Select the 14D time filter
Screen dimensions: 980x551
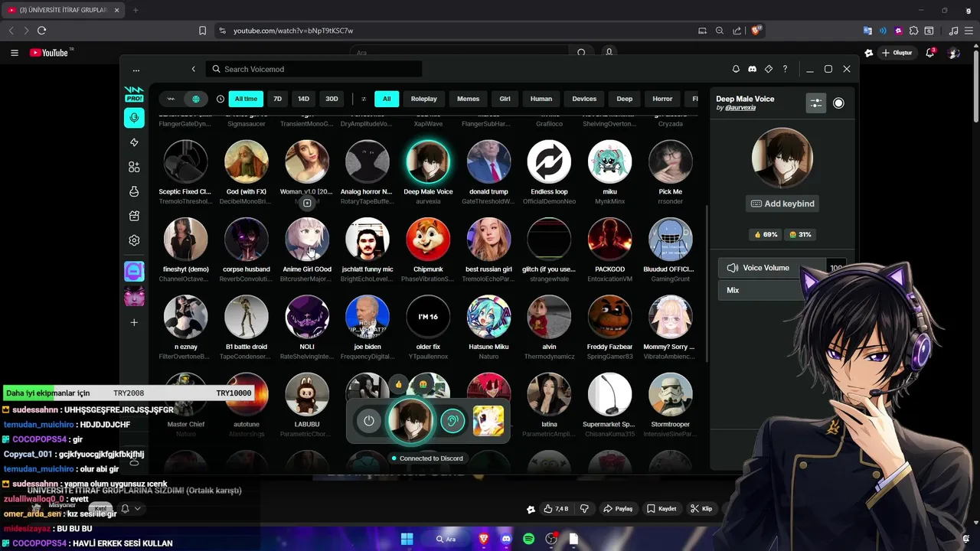point(303,99)
